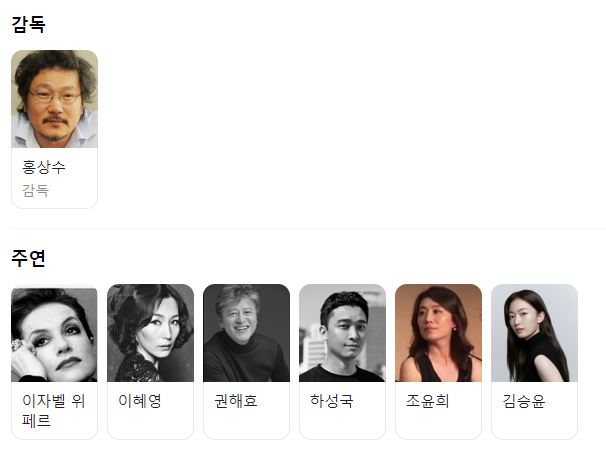
Task: Click the 하성국 name link
Action: point(332,401)
